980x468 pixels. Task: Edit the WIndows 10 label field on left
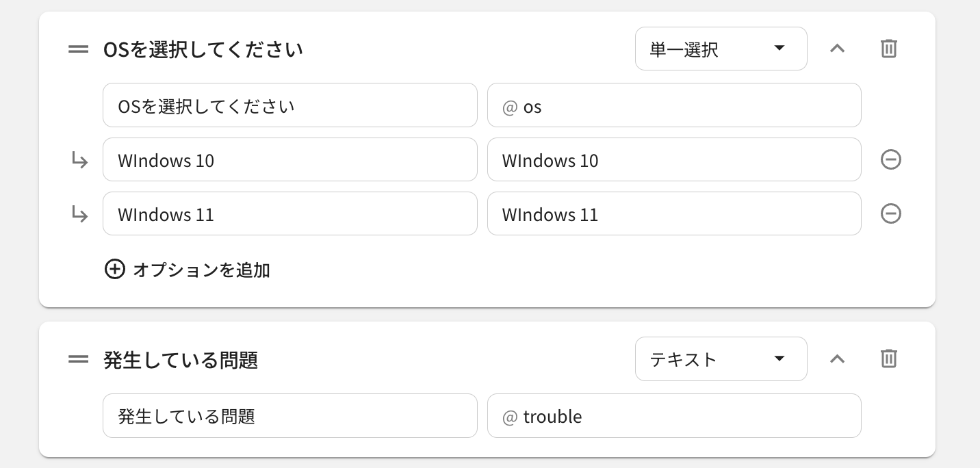[x=289, y=159]
